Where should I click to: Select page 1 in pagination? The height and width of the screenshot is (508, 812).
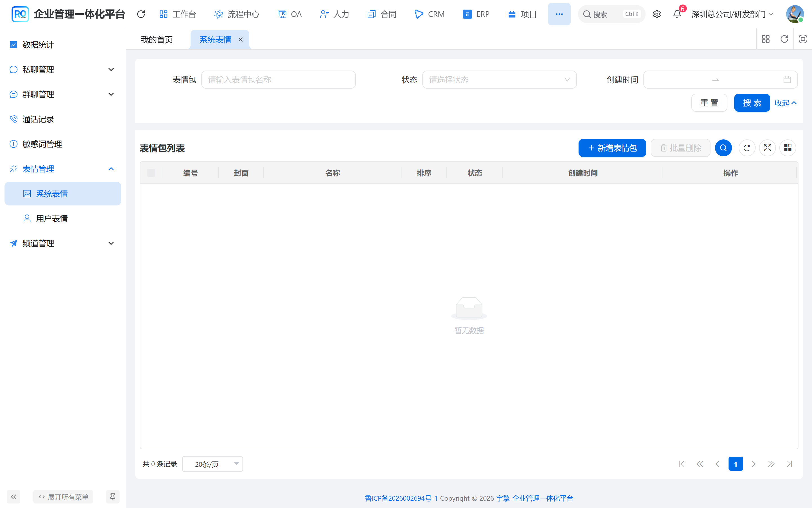click(736, 464)
